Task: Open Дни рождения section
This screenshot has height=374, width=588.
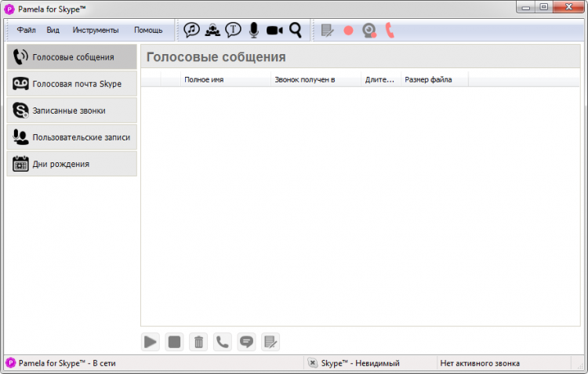Action: (71, 164)
